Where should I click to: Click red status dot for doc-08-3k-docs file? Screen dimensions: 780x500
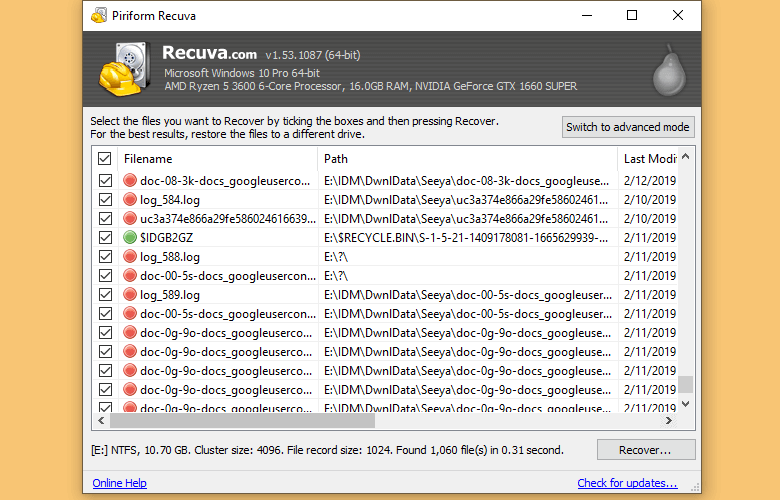click(130, 180)
